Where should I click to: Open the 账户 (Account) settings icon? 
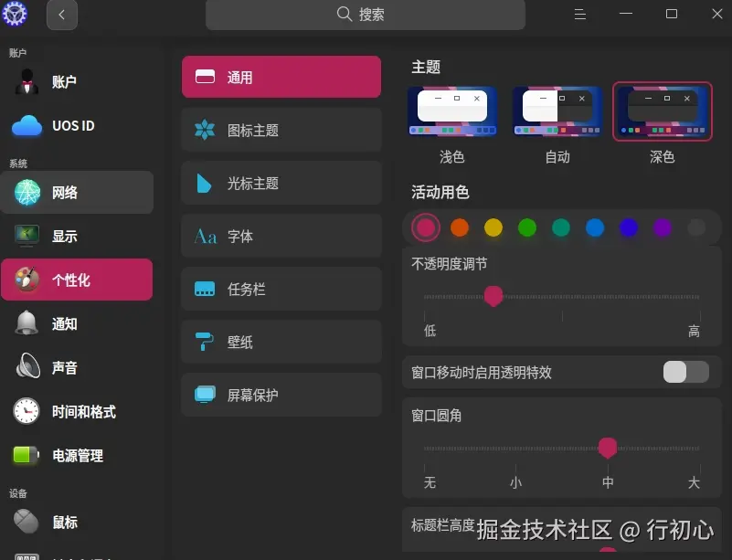click(x=26, y=82)
